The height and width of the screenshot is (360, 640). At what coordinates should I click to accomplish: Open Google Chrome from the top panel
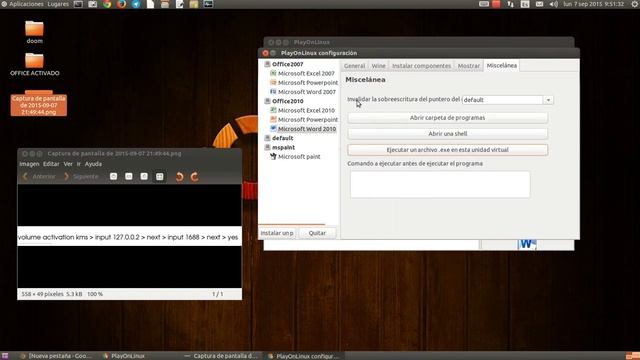pyautogui.click(x=107, y=4)
